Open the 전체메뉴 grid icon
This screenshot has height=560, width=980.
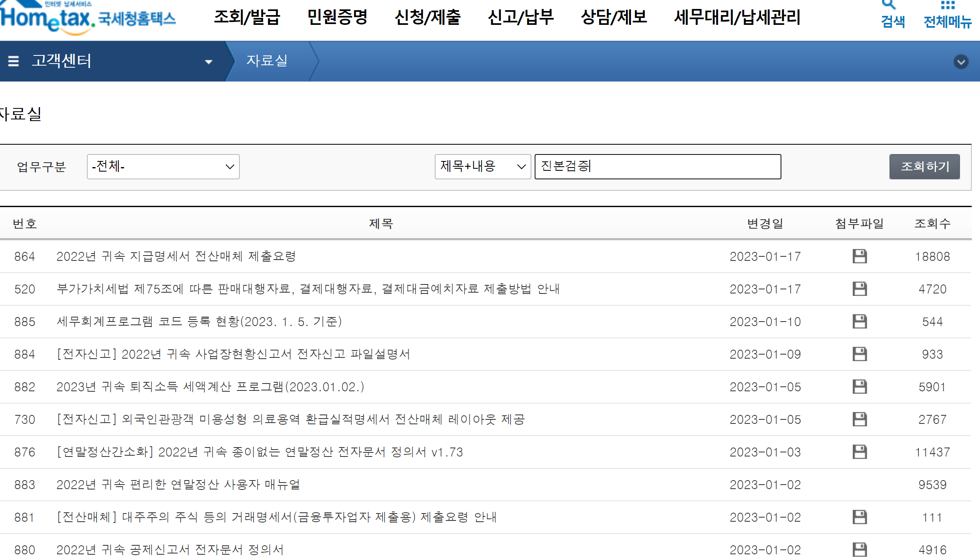pos(947,6)
